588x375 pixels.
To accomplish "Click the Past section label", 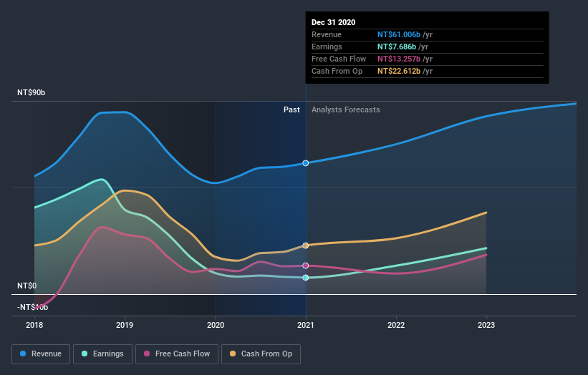I will (x=291, y=109).
